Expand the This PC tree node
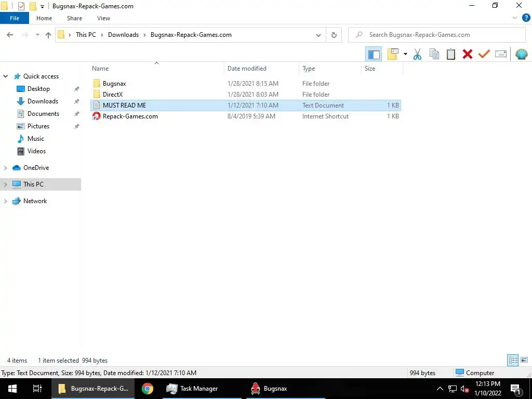The width and height of the screenshot is (532, 399). pos(5,184)
